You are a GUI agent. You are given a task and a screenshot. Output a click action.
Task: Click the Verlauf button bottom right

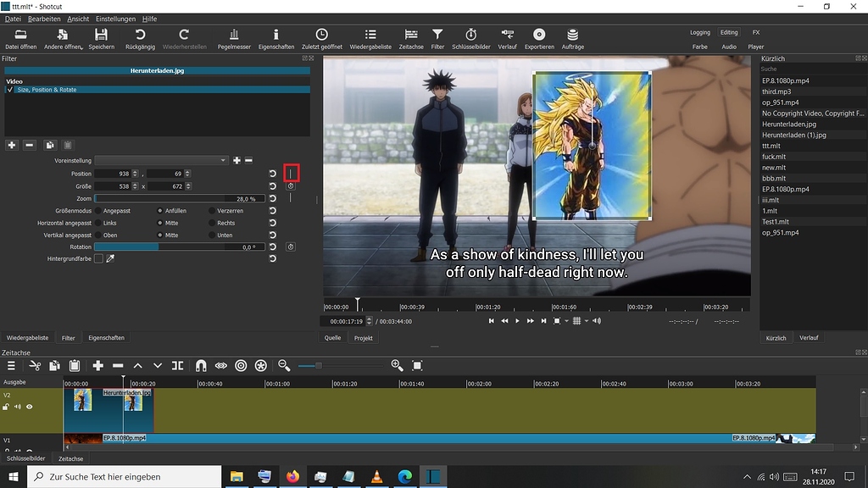pos(811,337)
